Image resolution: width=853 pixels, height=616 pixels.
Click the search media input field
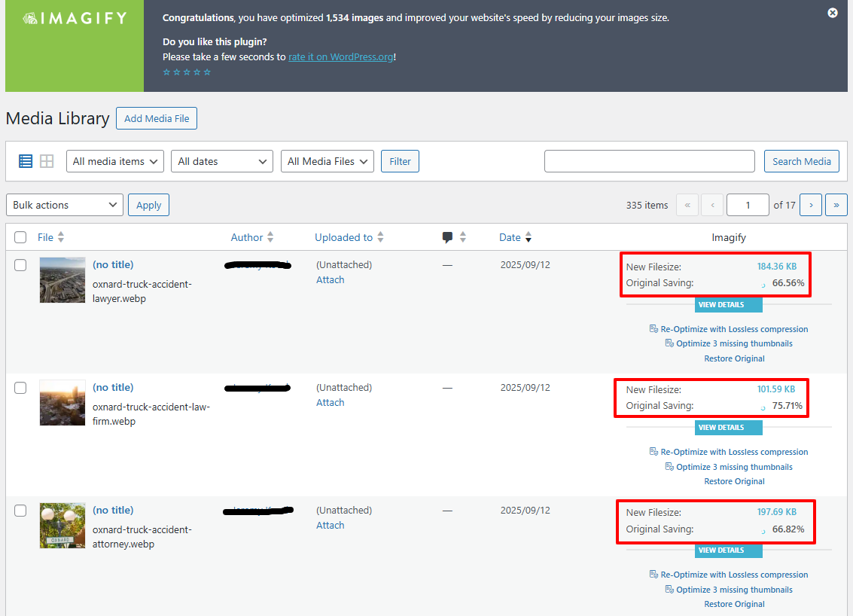(x=650, y=161)
